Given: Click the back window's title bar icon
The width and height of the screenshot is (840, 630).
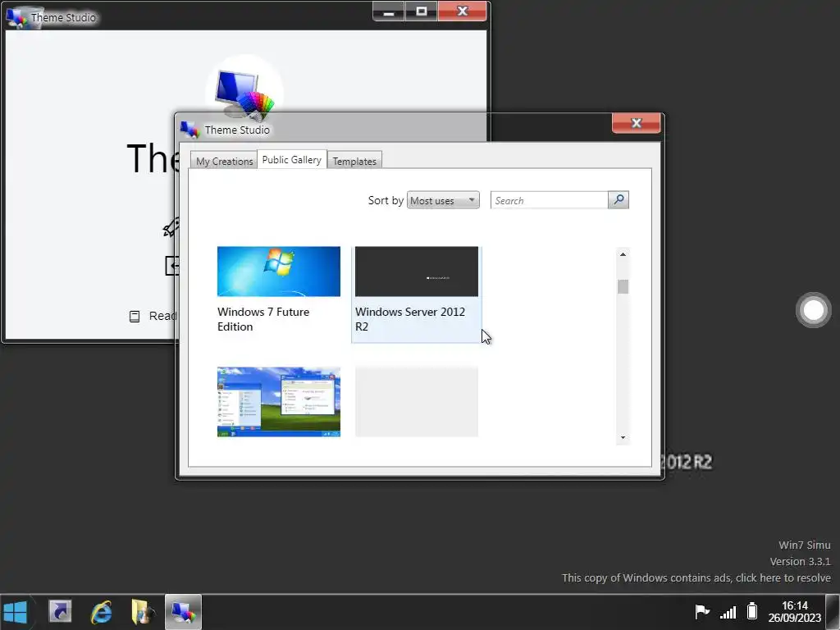Looking at the screenshot, I should [16, 17].
